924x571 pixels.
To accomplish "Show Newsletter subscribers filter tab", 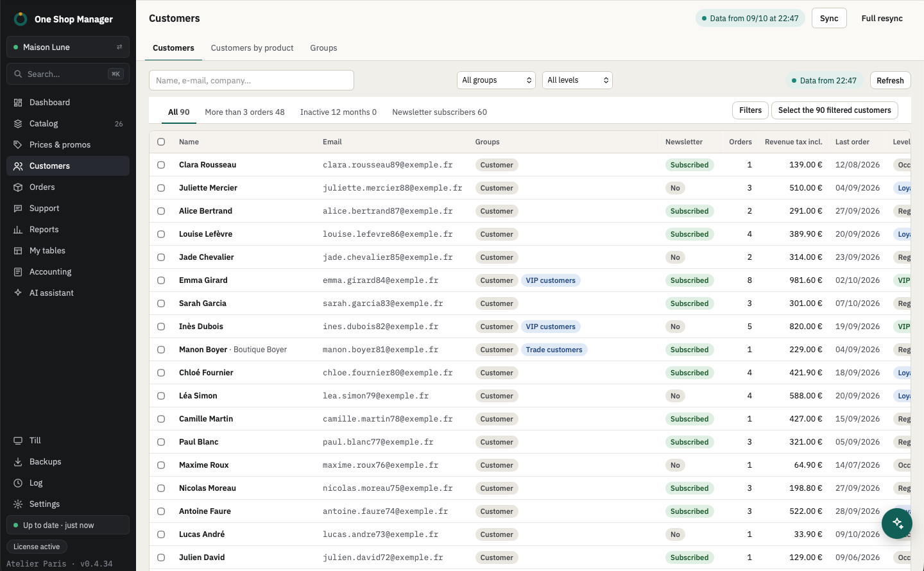I will coord(440,112).
